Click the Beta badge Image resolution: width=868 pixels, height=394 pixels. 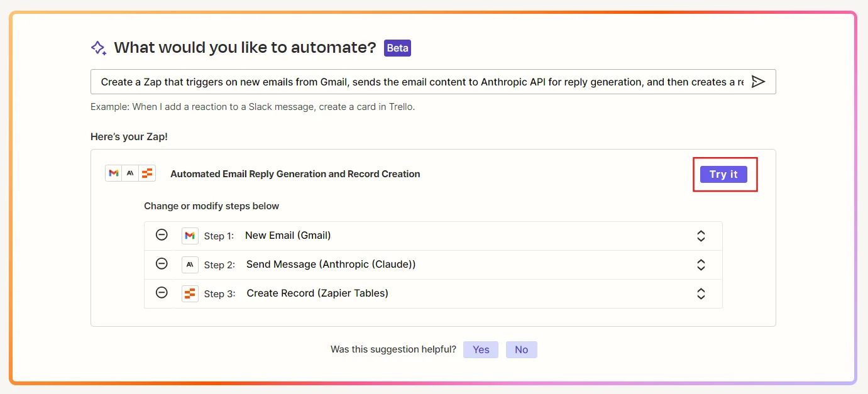[397, 48]
